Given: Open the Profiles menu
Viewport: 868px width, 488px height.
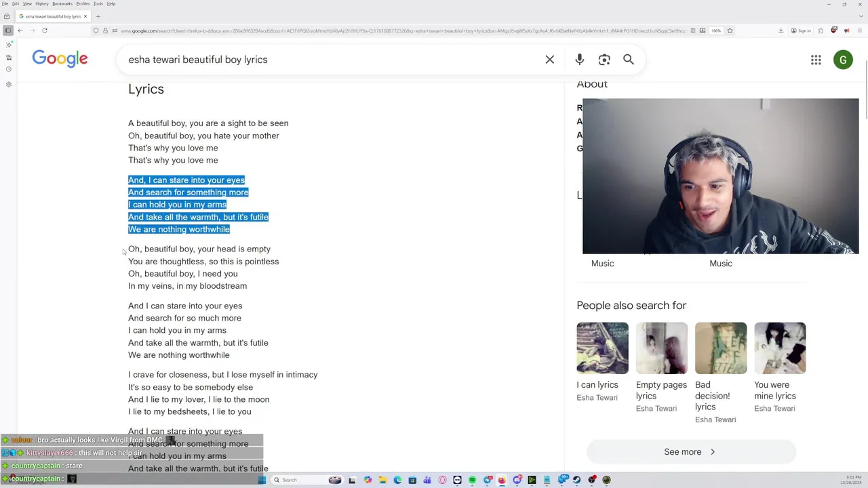Looking at the screenshot, I should (x=83, y=3).
